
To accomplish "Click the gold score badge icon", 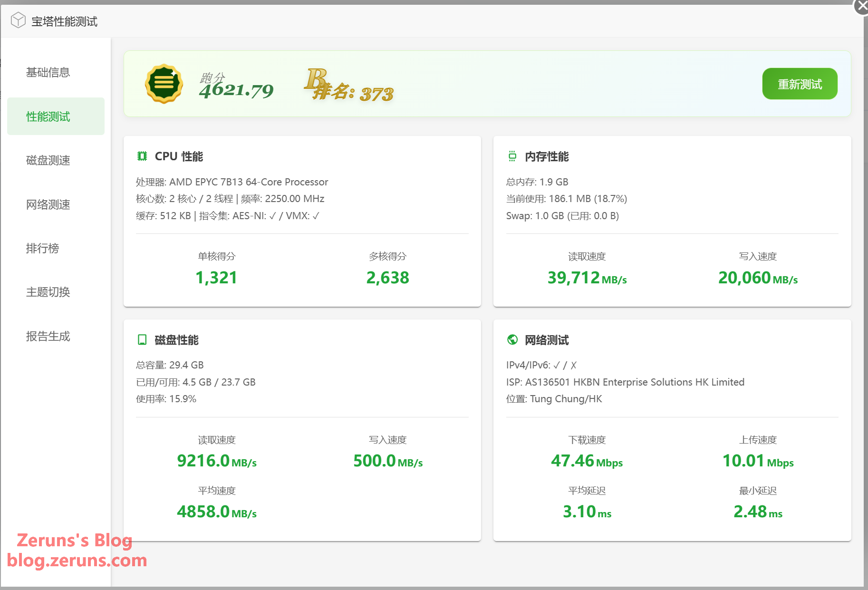I will pos(164,84).
